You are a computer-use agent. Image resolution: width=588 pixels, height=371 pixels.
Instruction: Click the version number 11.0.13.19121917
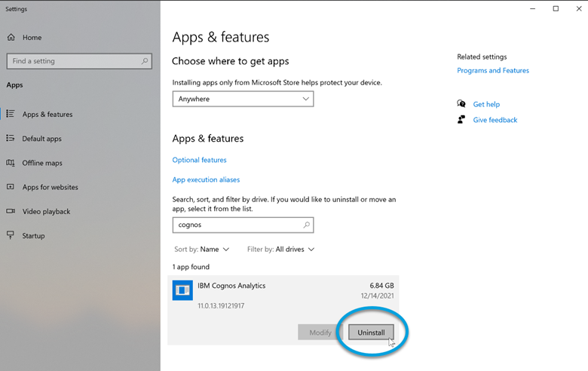(221, 305)
